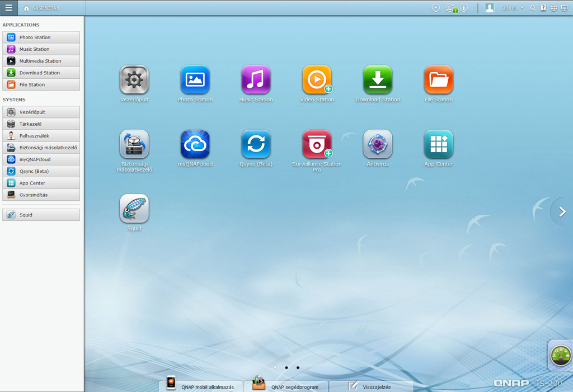
Task: Switch to the middle desktop page dot
Action: click(286, 367)
